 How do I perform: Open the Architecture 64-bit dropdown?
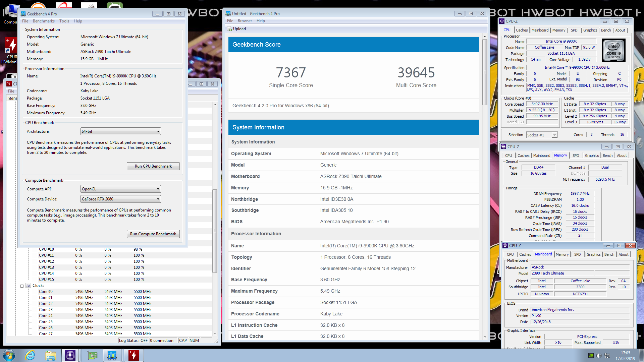click(x=121, y=131)
